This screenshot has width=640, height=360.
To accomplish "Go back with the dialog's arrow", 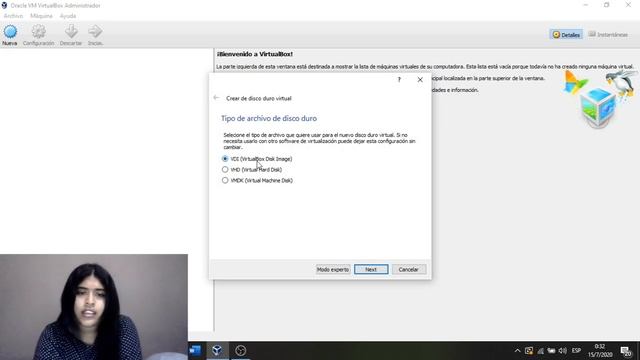I will click(x=216, y=98).
